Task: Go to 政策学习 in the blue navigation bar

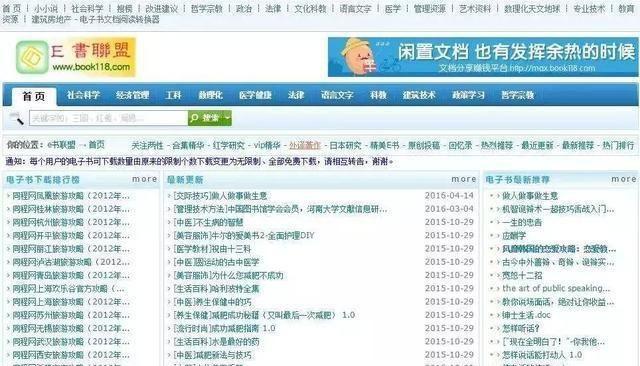Action: (x=468, y=95)
